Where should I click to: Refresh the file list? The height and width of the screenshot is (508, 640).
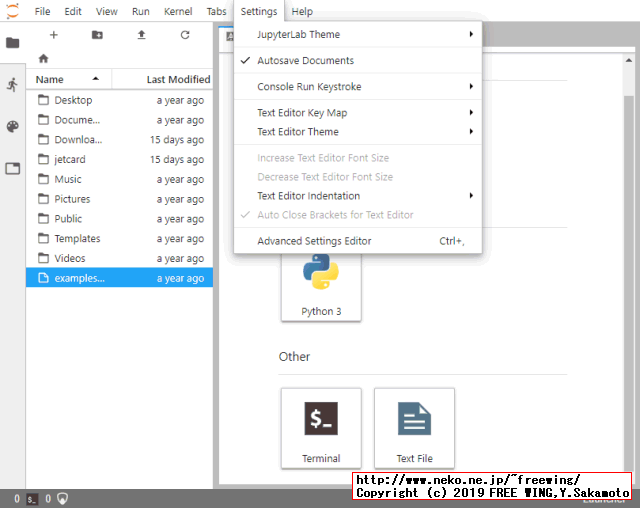185,35
